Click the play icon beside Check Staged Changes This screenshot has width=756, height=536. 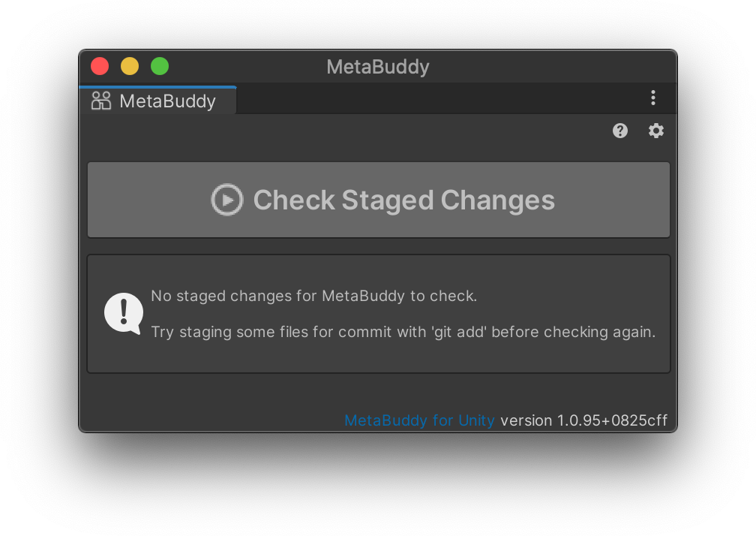tap(226, 200)
